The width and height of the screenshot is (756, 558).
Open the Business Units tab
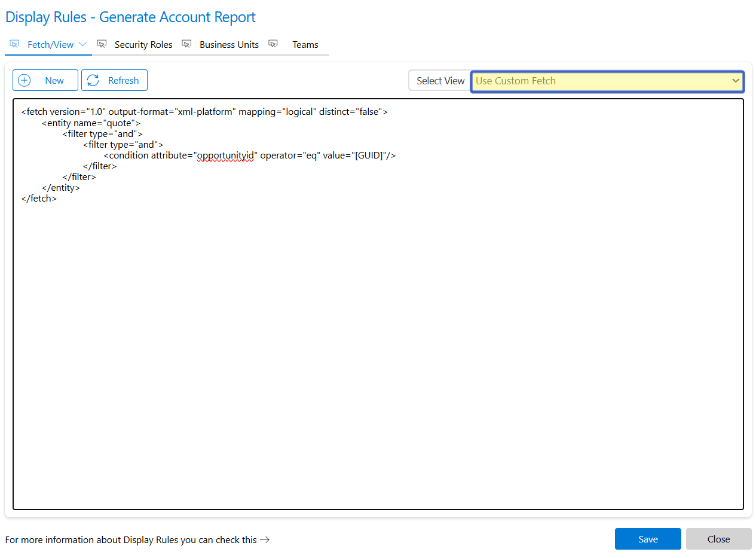[229, 45]
